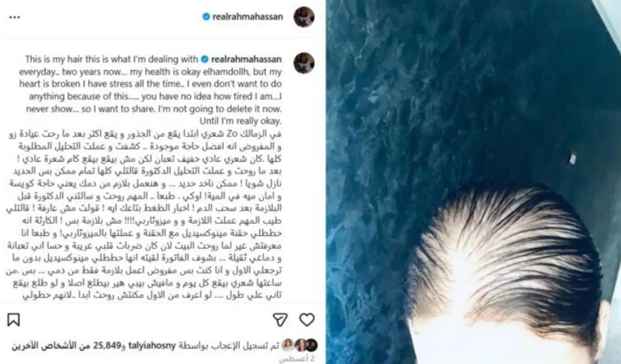Open the darkest liker avatar at the far right
Viewport: 621px width, 364px height.
[x=312, y=345]
